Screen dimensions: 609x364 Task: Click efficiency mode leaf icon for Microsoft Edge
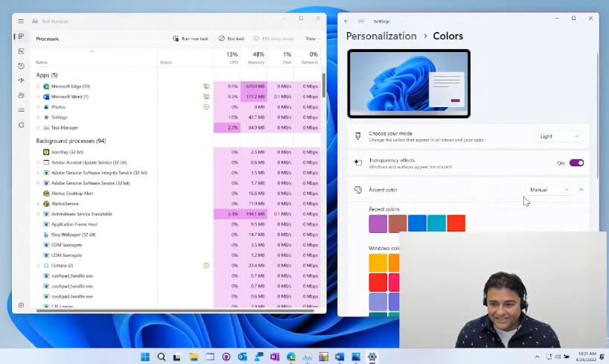pos(206,86)
